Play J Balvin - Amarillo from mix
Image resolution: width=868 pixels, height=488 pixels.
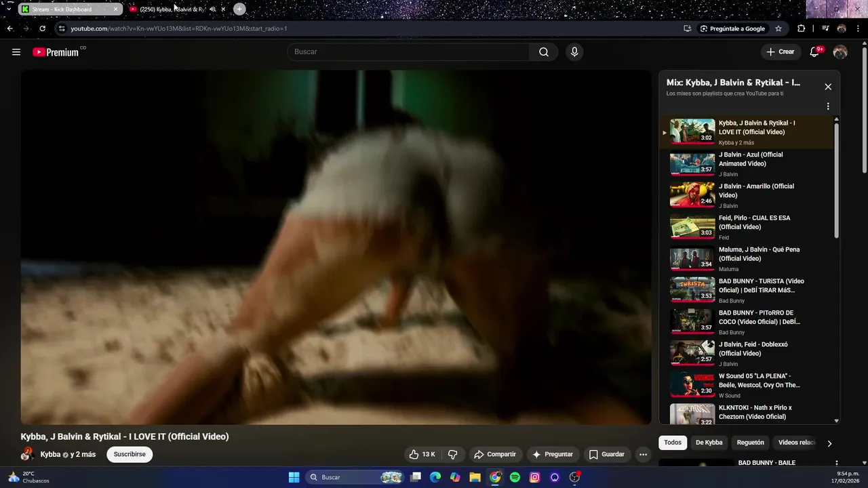pyautogui.click(x=746, y=195)
